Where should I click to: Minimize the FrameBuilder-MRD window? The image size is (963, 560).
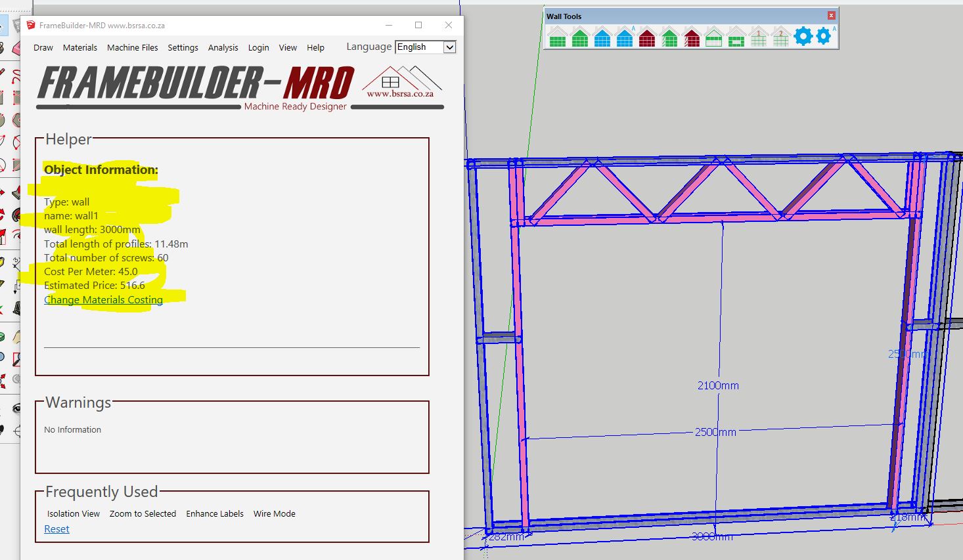coord(389,25)
